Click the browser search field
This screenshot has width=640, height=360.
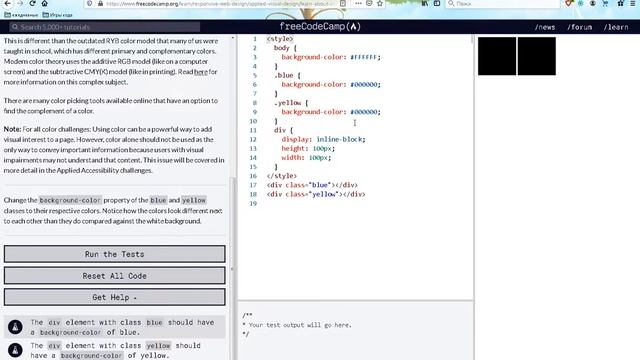(x=502, y=3)
